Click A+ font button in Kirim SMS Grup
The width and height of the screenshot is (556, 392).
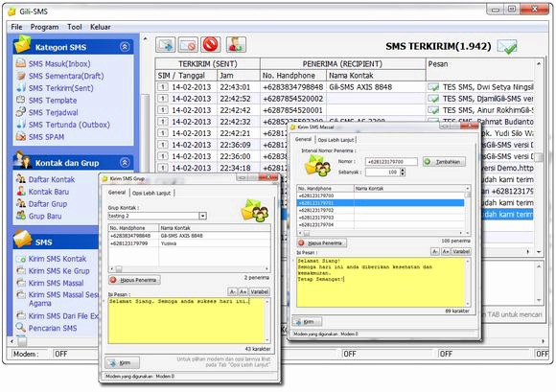[243, 291]
